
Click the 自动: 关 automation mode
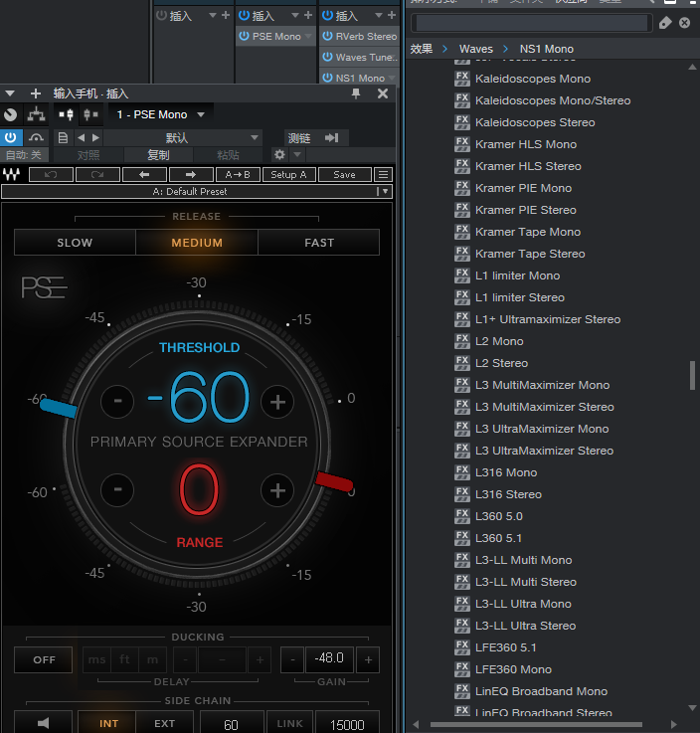(x=23, y=155)
